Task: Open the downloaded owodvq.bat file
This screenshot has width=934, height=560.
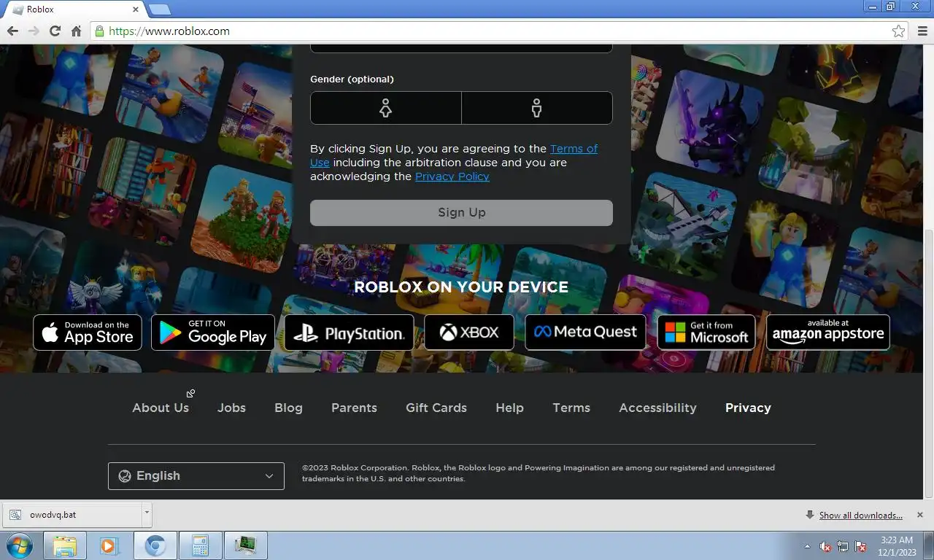Action: coord(72,514)
